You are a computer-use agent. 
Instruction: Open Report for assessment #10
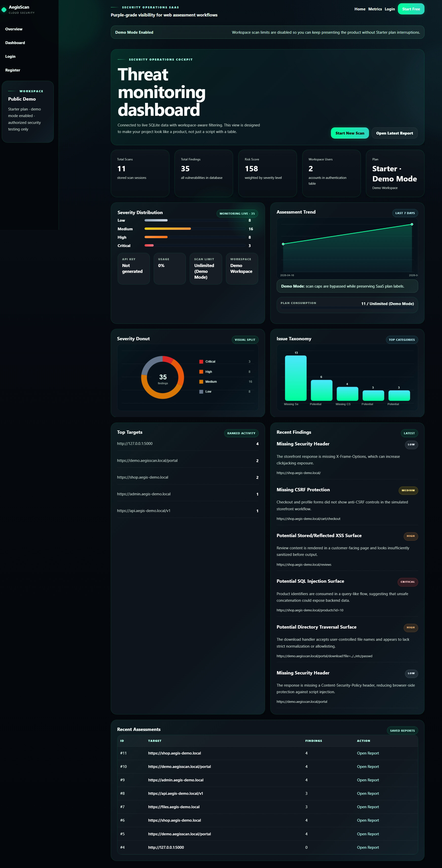pyautogui.click(x=368, y=767)
